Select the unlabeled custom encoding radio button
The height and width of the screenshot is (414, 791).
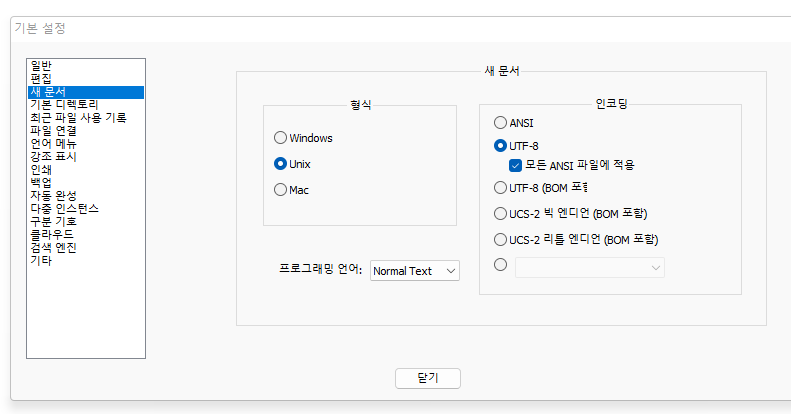click(501, 266)
